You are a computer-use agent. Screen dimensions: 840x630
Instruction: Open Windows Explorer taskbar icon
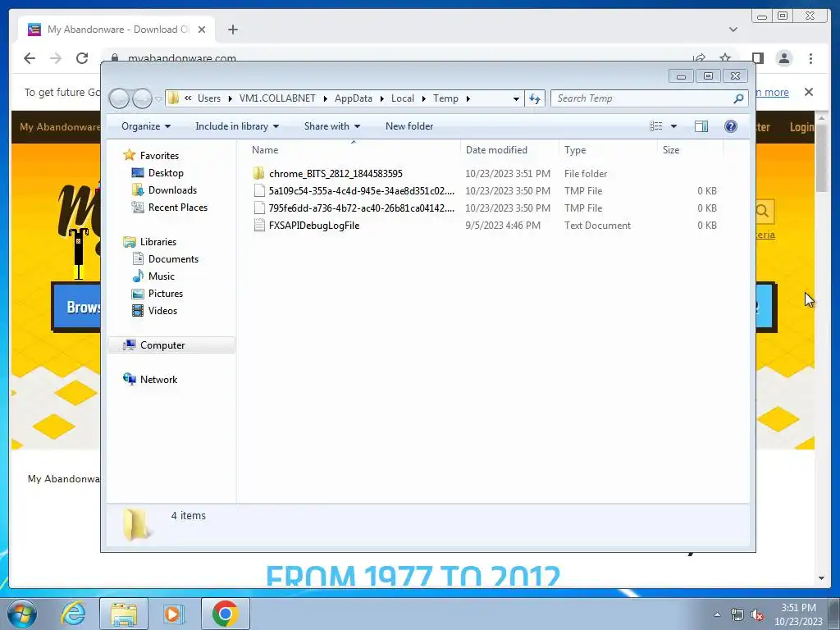pos(124,614)
